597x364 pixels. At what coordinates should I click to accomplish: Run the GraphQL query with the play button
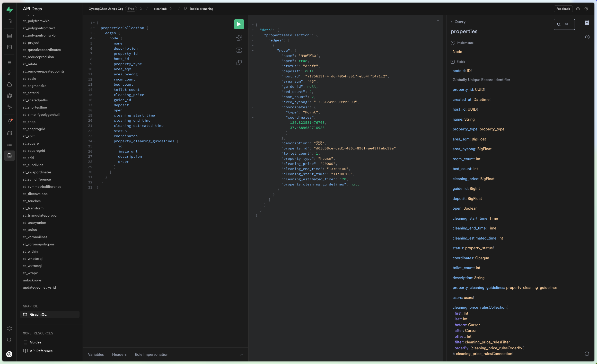[239, 24]
